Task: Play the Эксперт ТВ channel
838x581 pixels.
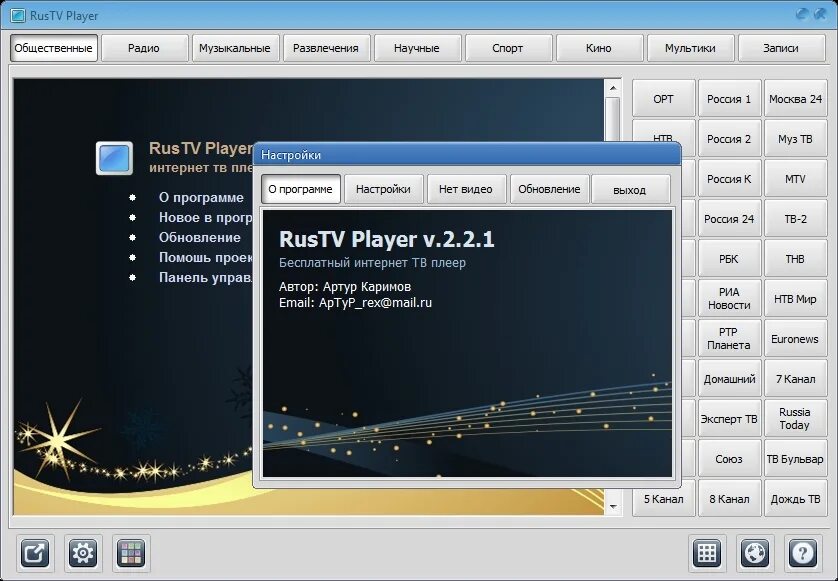Action: [729, 419]
